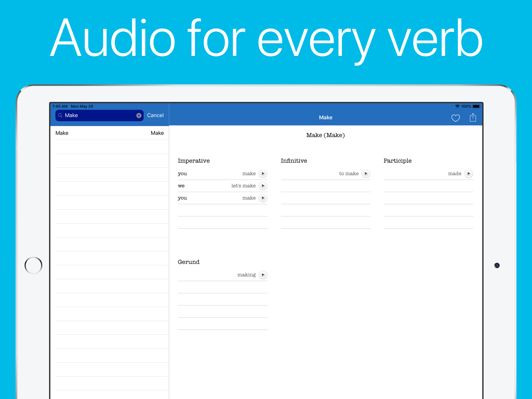Play audio for "let's make"

(x=263, y=186)
